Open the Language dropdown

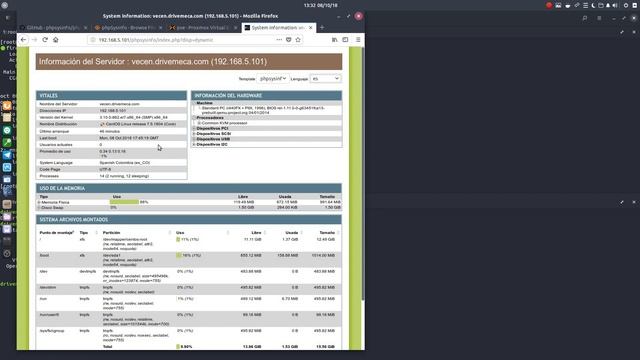click(x=325, y=78)
